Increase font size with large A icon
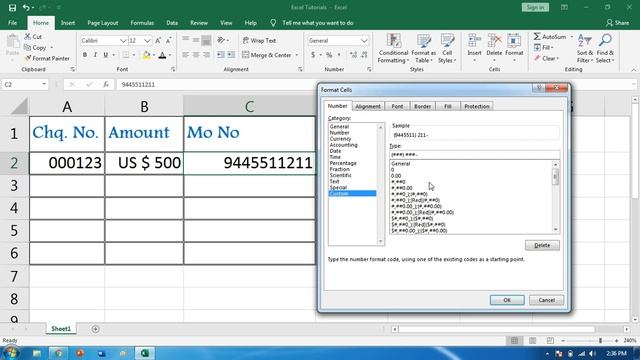The image size is (640, 360). (x=158, y=40)
